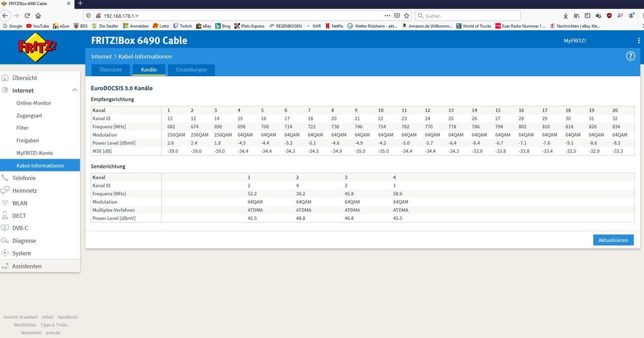Open the Handbuch footer link
The image size is (644, 338).
(x=67, y=317)
